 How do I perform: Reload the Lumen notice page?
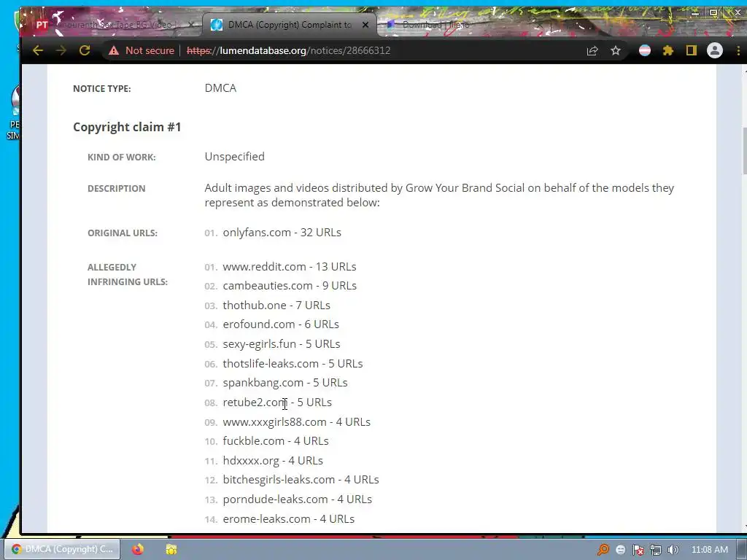85,50
